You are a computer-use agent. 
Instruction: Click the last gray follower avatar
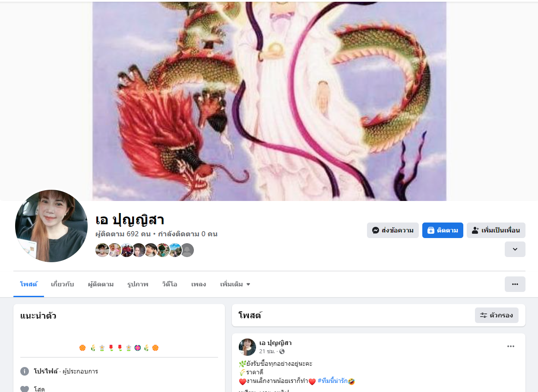(187, 250)
